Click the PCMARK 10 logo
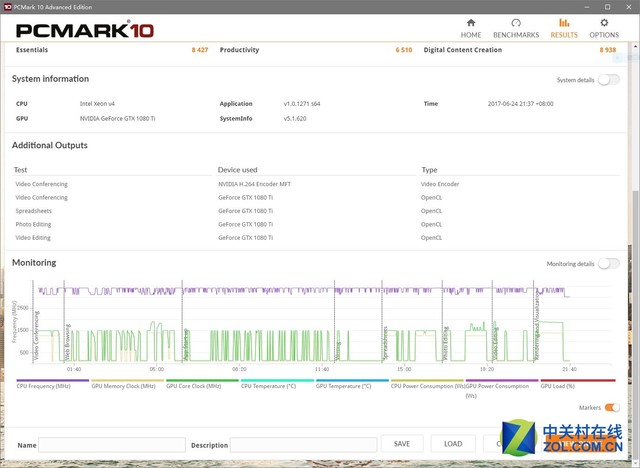Image resolution: width=640 pixels, height=468 pixels. point(84,30)
